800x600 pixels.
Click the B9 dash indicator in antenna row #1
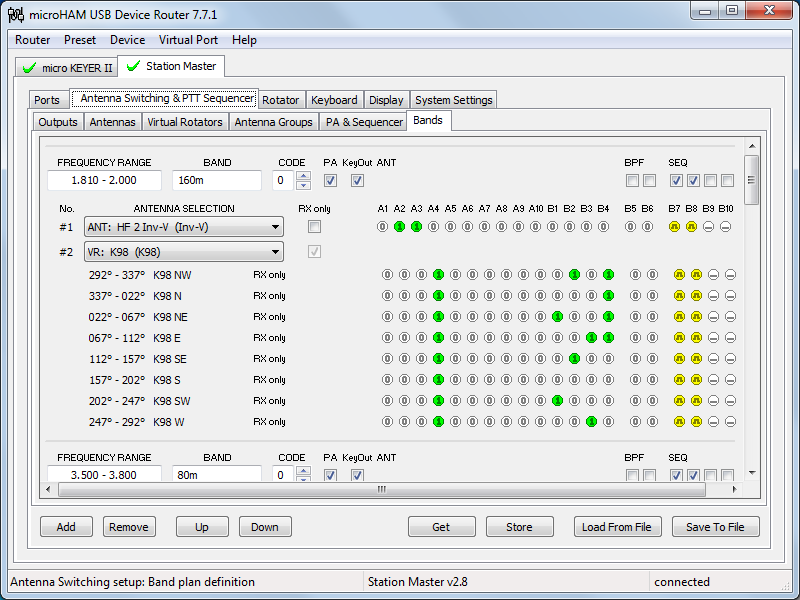pyautogui.click(x=709, y=227)
